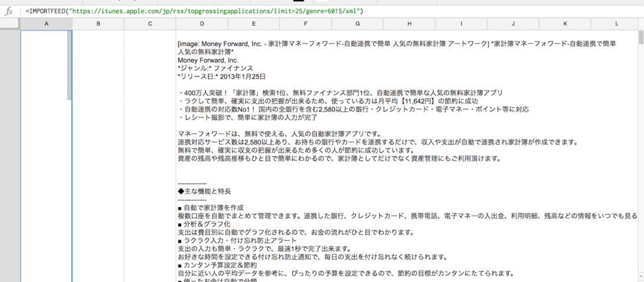644x282 pixels.
Task: Click the select-all corner box
Action: [10, 24]
